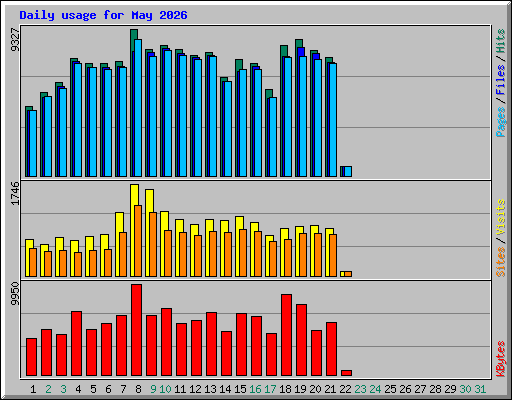Select day 10 on the date axis
This screenshot has height=400, width=512.
click(165, 389)
